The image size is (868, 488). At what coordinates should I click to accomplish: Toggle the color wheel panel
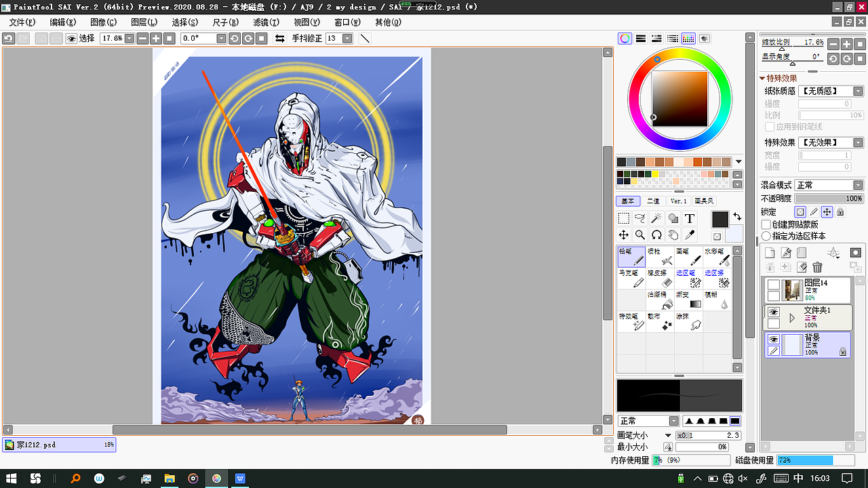[x=625, y=39]
